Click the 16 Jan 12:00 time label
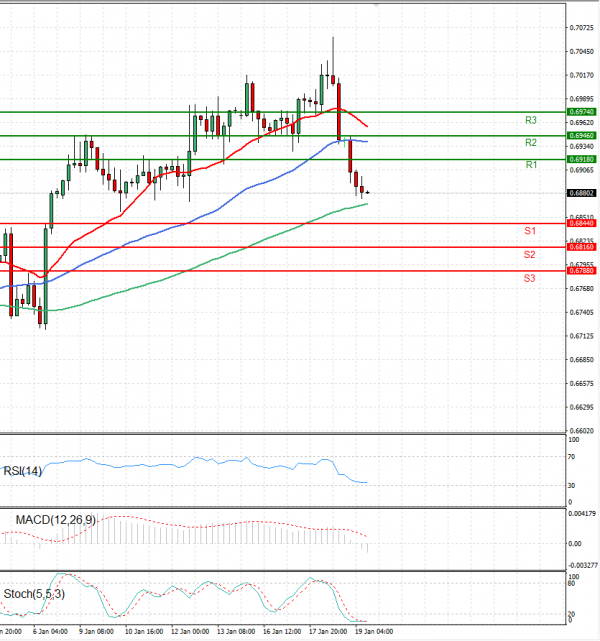 pyautogui.click(x=282, y=632)
